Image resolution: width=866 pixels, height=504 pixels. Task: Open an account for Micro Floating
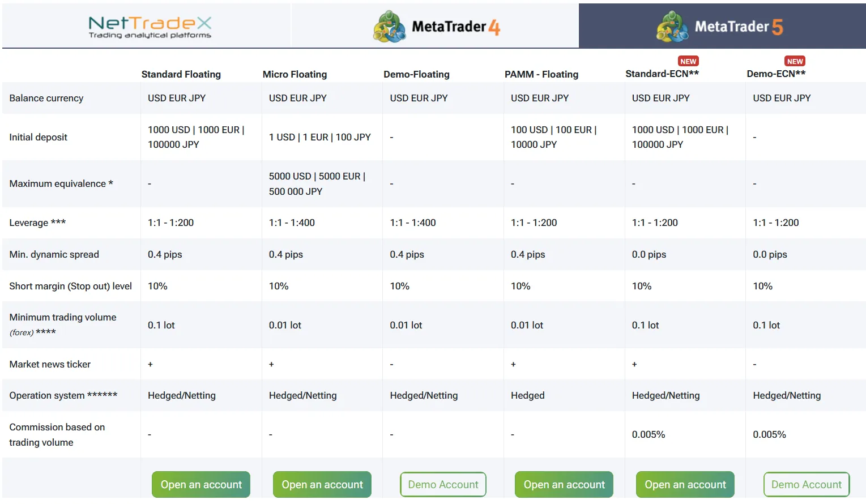tap(322, 485)
